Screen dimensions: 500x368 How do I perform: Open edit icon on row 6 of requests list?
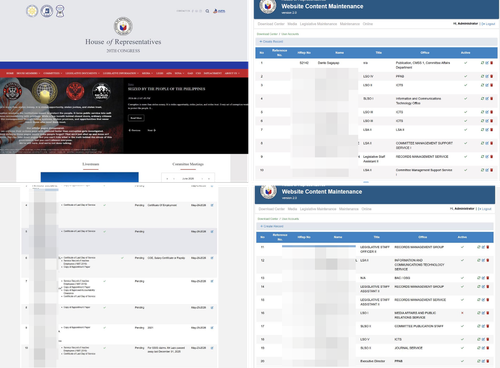212,258
